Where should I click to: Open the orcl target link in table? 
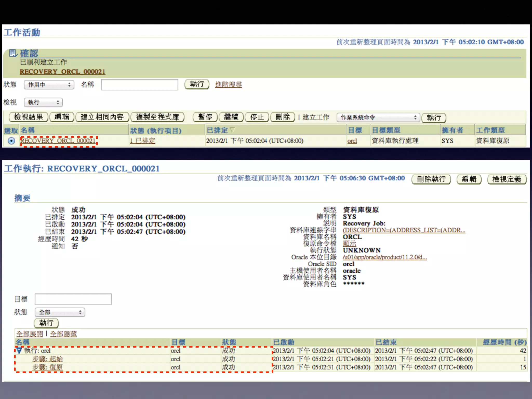point(352,141)
